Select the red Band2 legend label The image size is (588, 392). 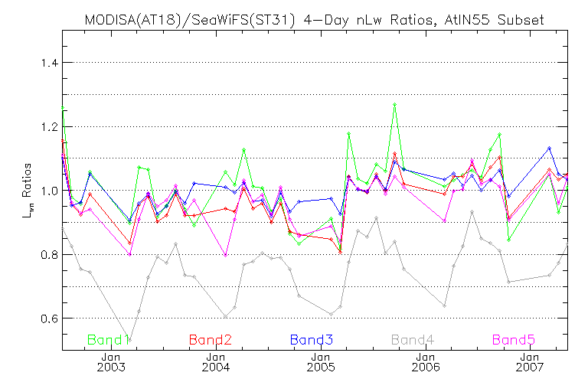(211, 340)
